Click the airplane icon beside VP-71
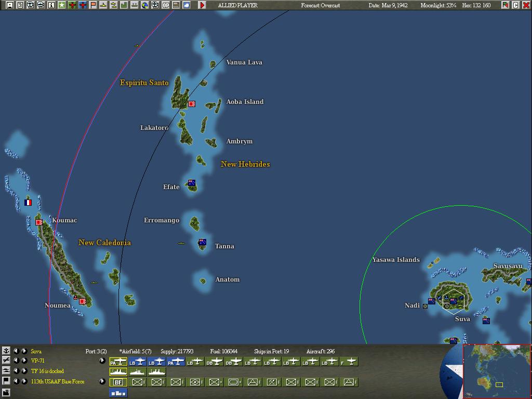This screenshot has height=399, width=532. point(6,360)
